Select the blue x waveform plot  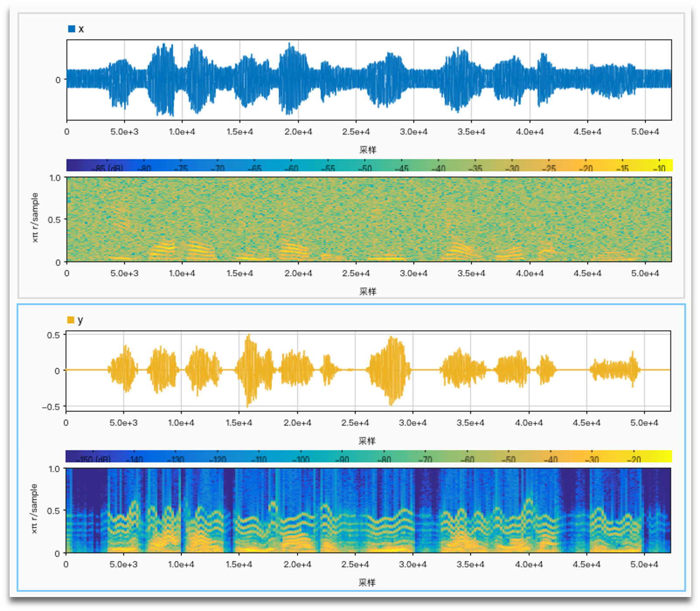(369, 80)
